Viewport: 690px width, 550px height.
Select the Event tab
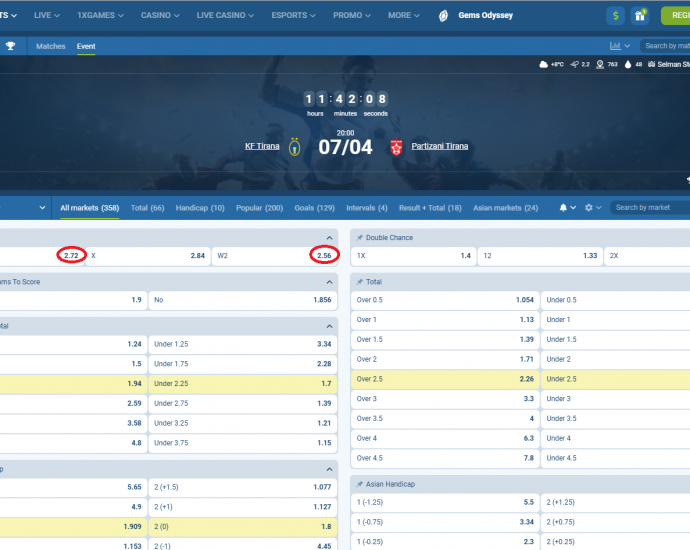point(86,46)
